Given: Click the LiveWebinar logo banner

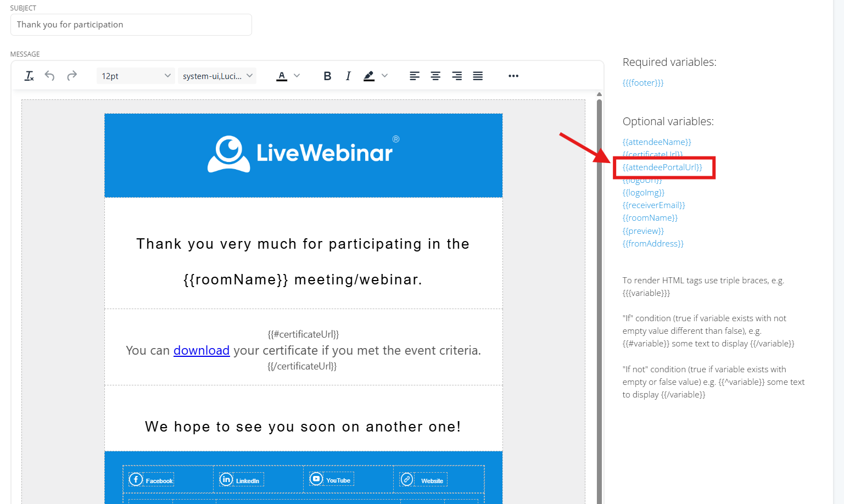Looking at the screenshot, I should click(x=304, y=155).
